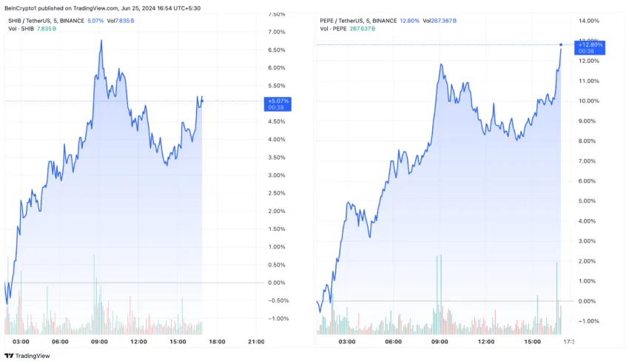Click 06:00 on the PEPE time axis
The image size is (629, 364).
[393, 341]
